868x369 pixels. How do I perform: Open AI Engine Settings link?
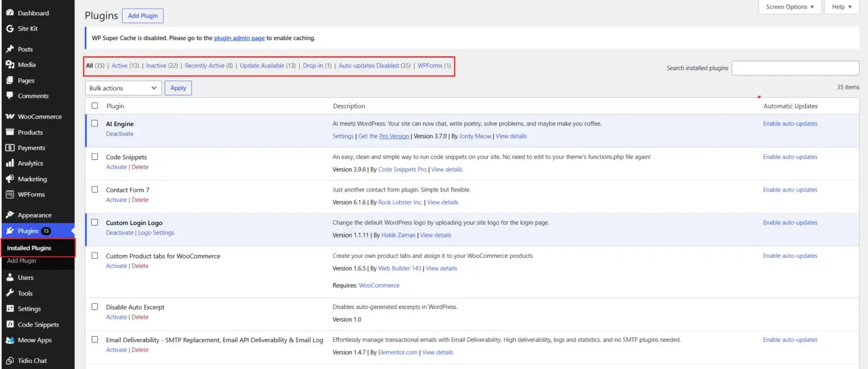pyautogui.click(x=343, y=136)
